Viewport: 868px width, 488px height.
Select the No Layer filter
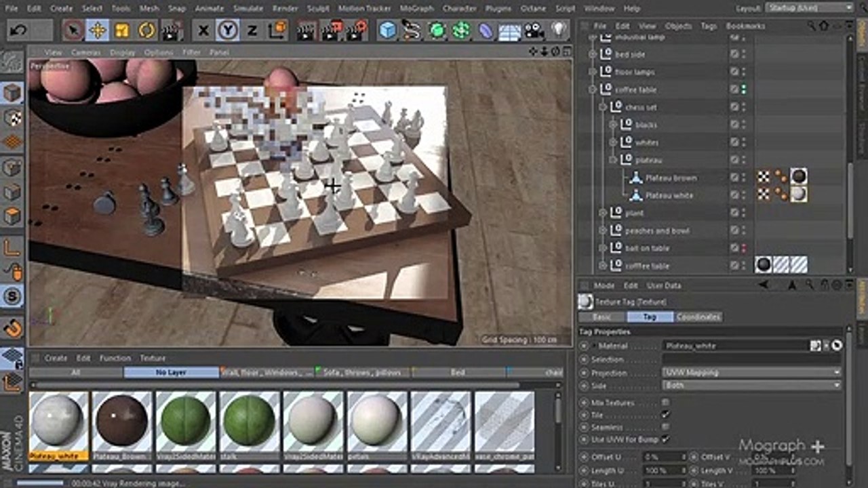click(171, 372)
